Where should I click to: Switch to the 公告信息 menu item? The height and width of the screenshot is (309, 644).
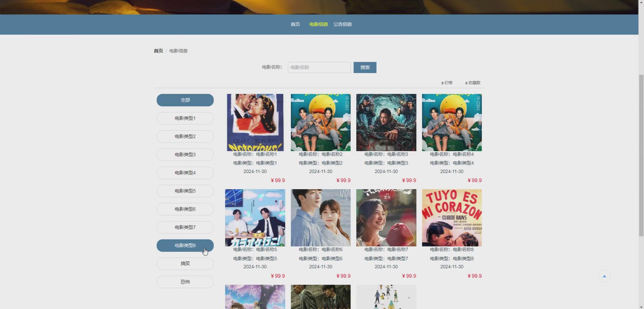[342, 24]
